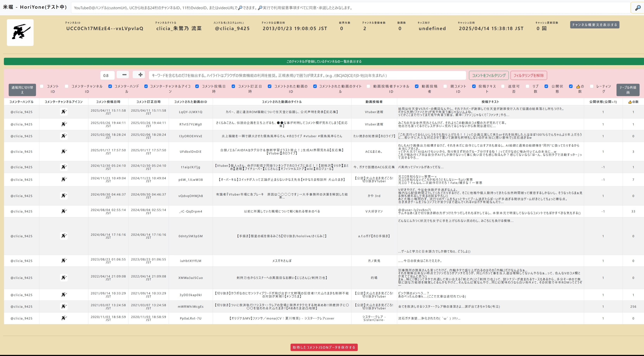Click the magnifier search icon button
The image size is (644, 356).
638,8
